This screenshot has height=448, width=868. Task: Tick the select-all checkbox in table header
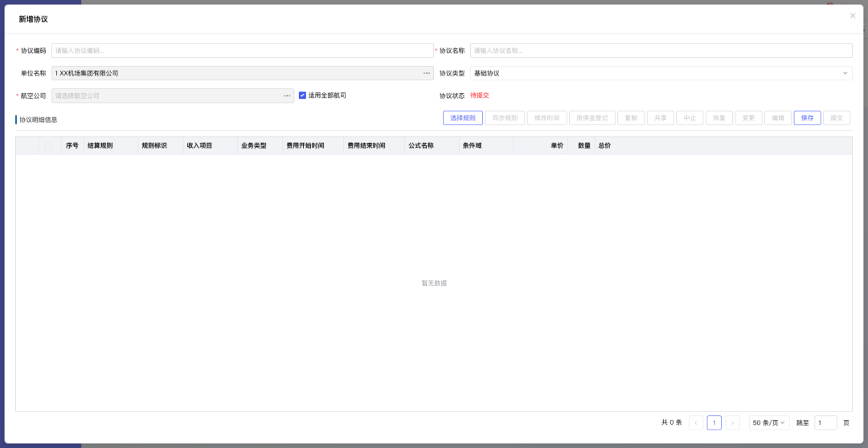(48, 145)
